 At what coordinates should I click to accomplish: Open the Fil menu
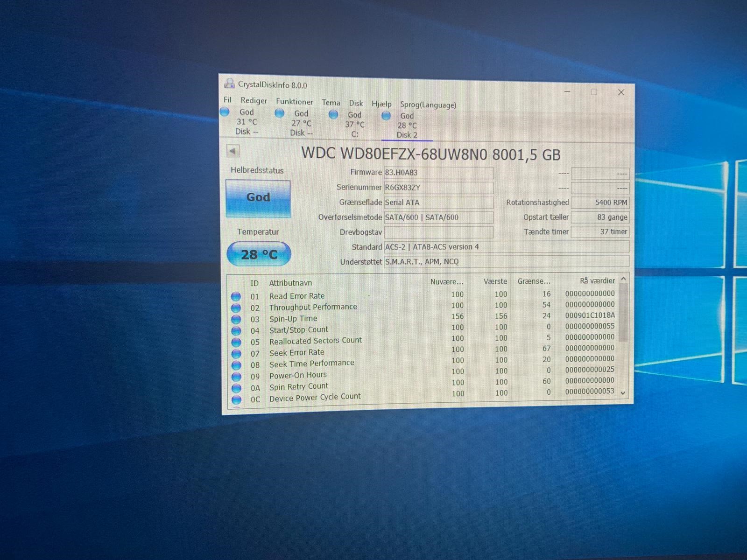click(227, 99)
